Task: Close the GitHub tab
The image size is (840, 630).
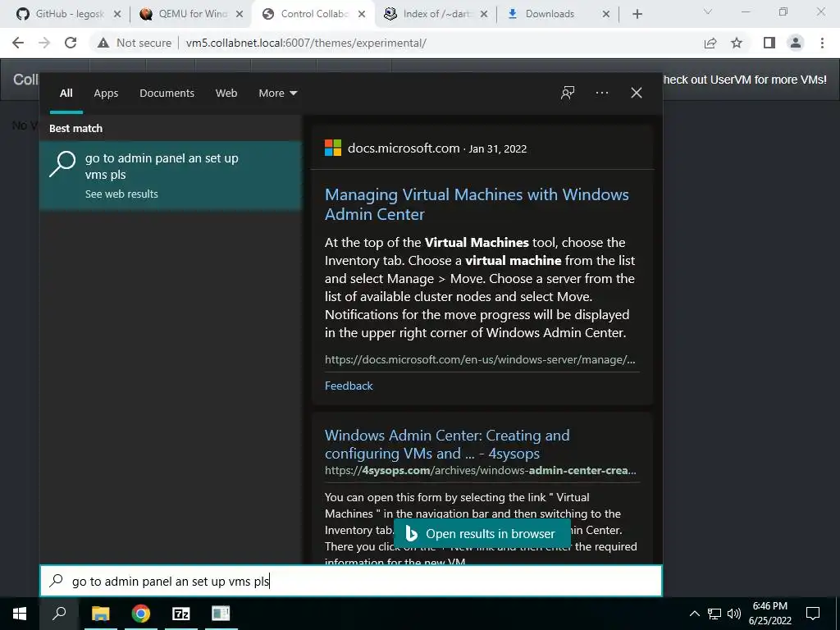Action: pyautogui.click(x=116, y=15)
